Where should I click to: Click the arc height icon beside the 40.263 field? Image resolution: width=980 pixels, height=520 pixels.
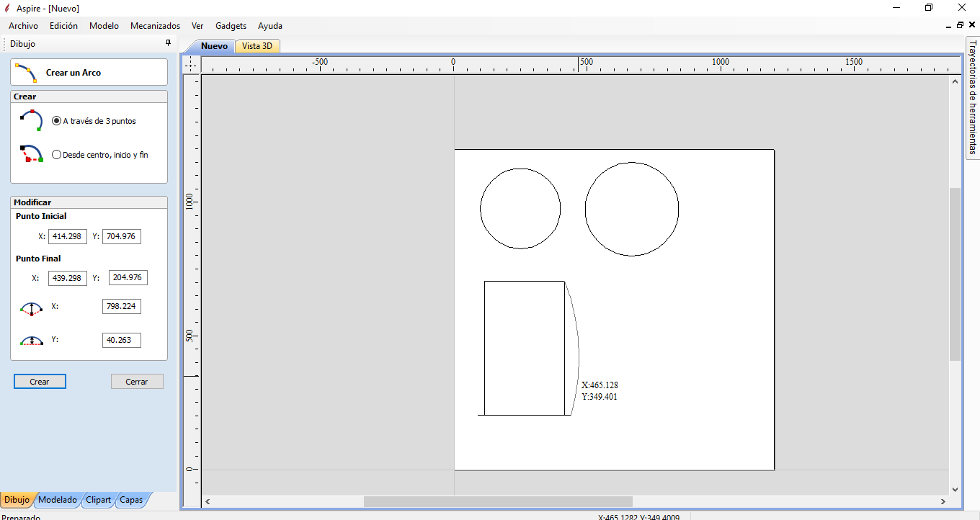pyautogui.click(x=31, y=340)
